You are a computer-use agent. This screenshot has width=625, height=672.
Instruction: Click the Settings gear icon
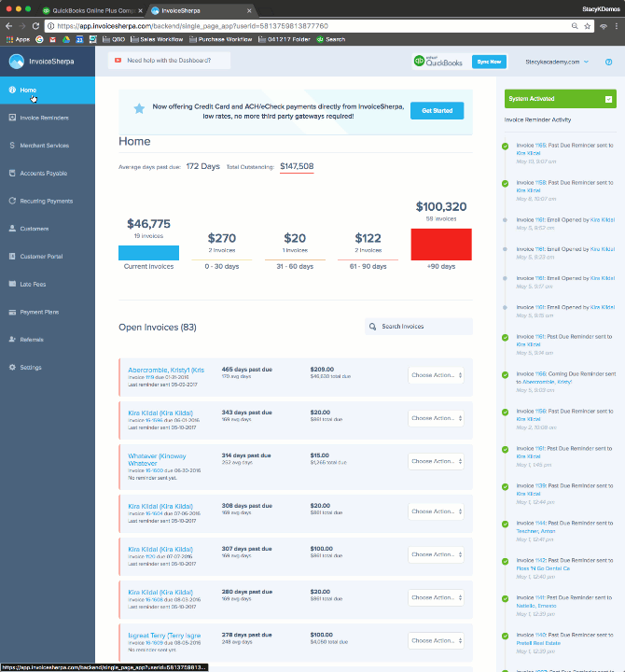point(12,368)
